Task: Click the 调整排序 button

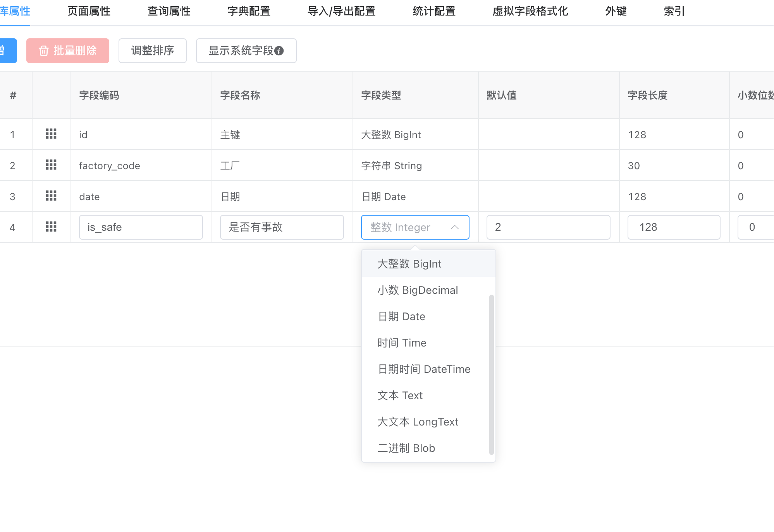Action: 153,51
